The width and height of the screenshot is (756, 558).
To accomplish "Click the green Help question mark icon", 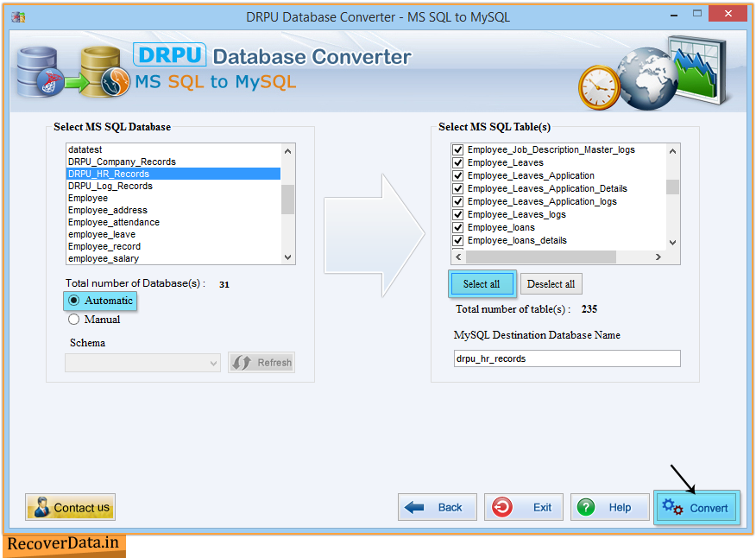I will coord(586,507).
